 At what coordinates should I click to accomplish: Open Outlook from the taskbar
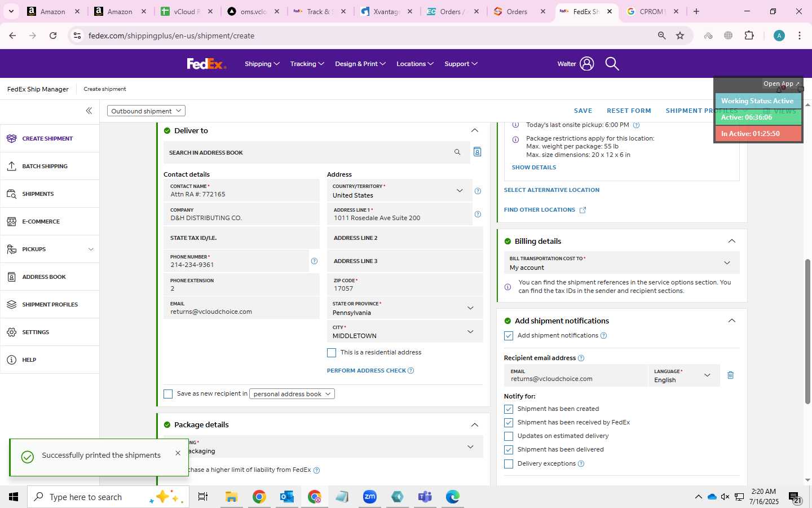click(287, 497)
